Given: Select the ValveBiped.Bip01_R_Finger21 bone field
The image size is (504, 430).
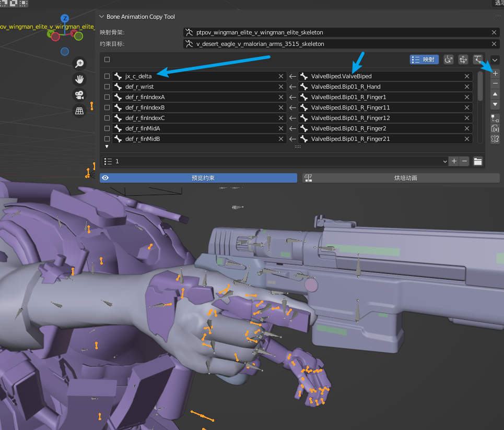Looking at the screenshot, I should coord(385,139).
